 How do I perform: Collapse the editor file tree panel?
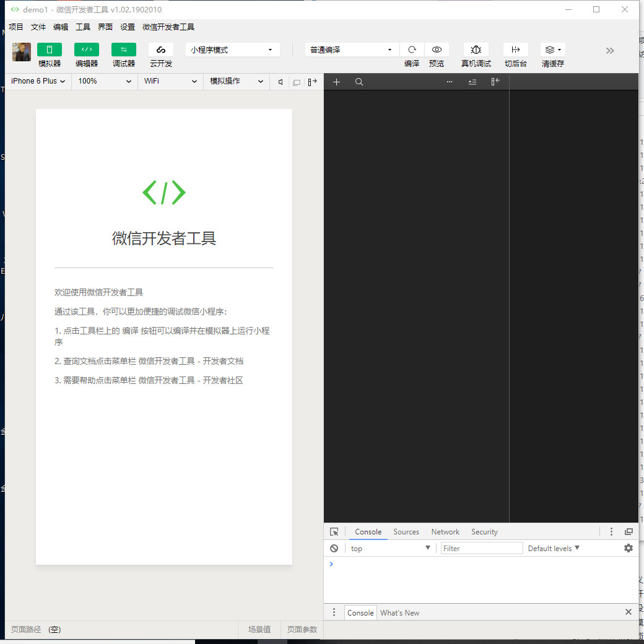click(495, 81)
